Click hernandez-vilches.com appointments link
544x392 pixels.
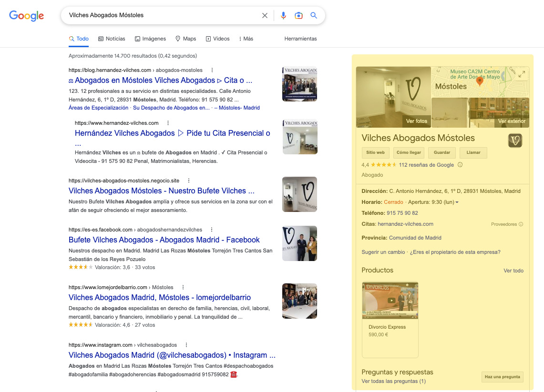406,224
